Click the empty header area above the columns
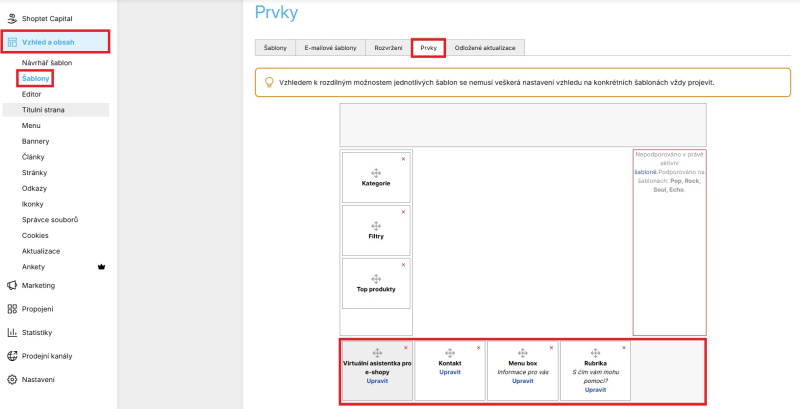 click(523, 125)
